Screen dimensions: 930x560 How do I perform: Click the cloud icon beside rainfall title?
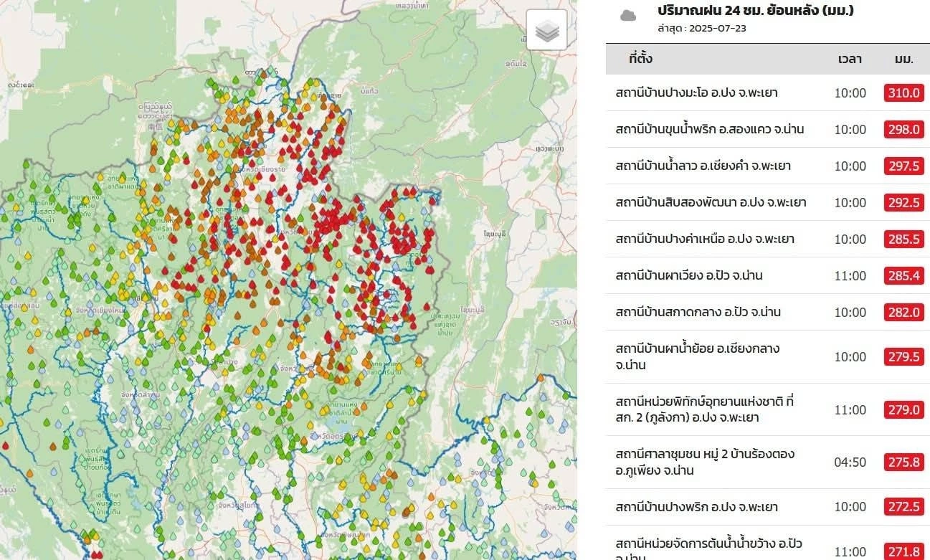[x=628, y=15]
